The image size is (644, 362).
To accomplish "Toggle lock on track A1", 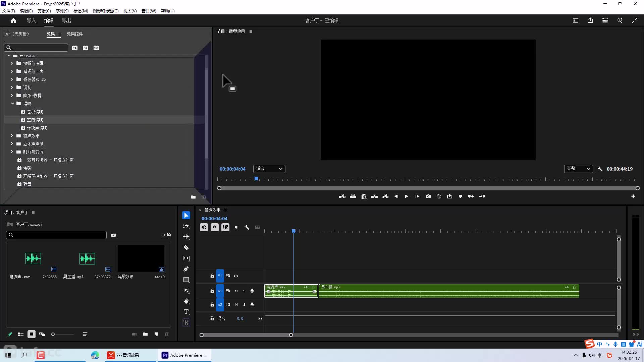I will (212, 291).
